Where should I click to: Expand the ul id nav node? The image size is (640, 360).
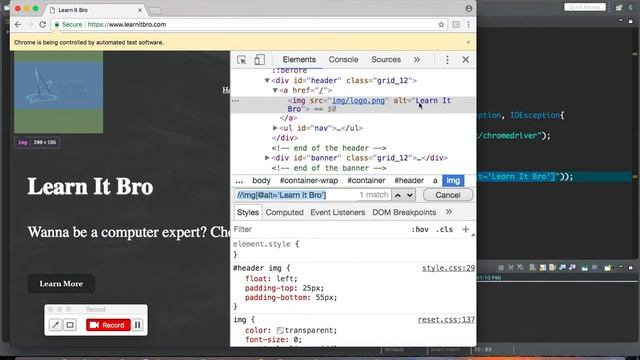(x=275, y=128)
